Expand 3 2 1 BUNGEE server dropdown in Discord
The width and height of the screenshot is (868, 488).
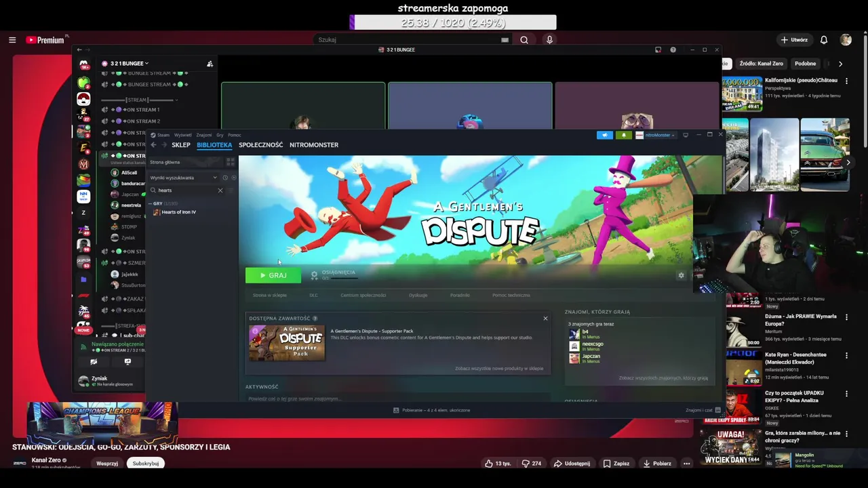point(129,64)
